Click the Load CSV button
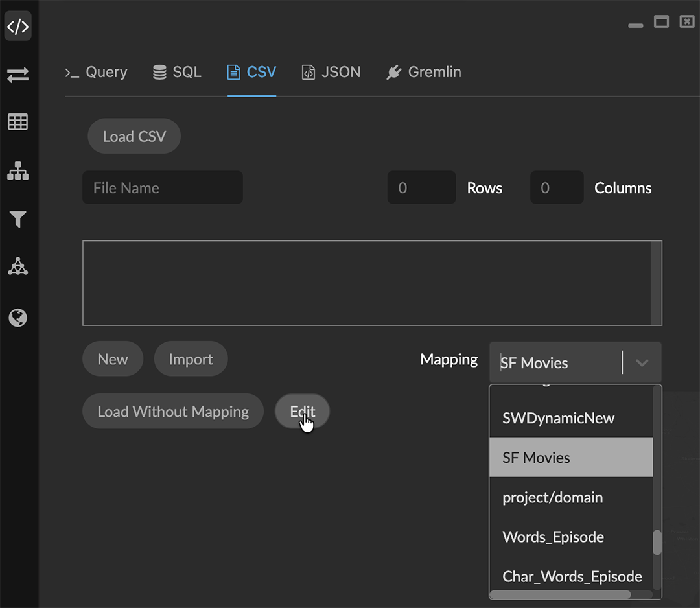Screen dimensions: 700x608 coord(134,136)
